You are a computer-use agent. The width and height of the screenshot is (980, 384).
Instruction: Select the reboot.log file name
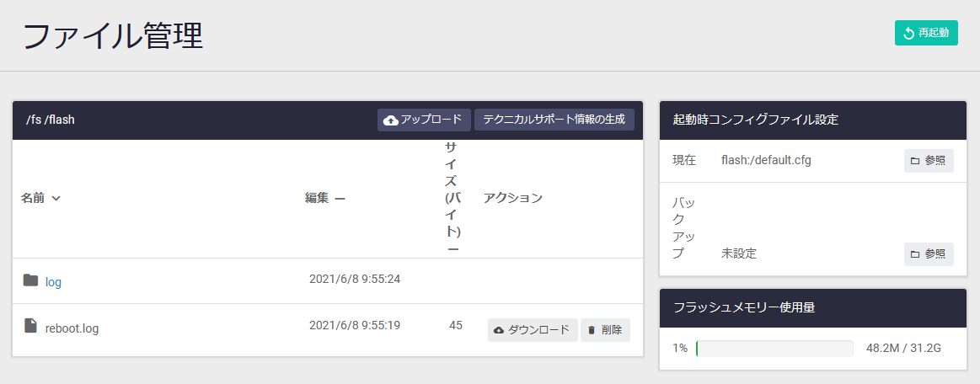pyautogui.click(x=72, y=328)
